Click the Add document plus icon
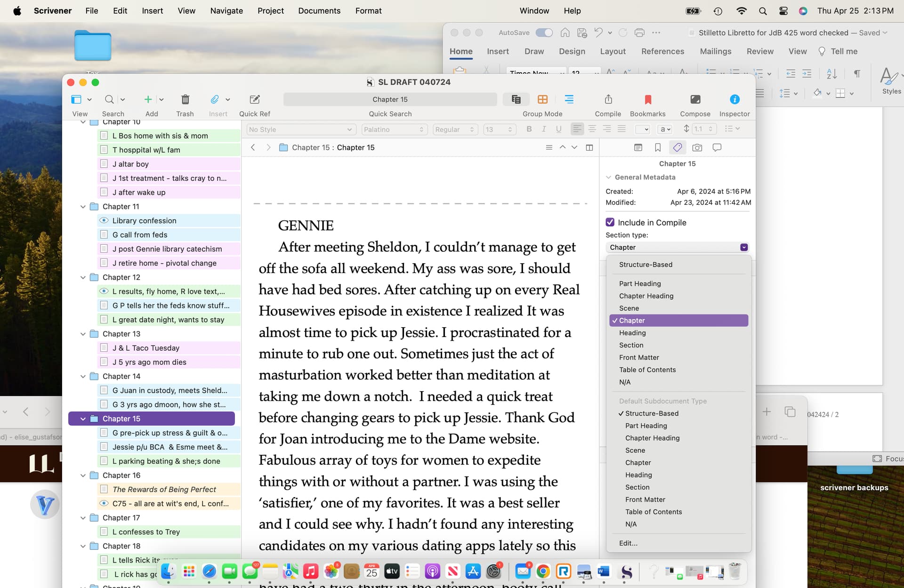 (x=148, y=99)
